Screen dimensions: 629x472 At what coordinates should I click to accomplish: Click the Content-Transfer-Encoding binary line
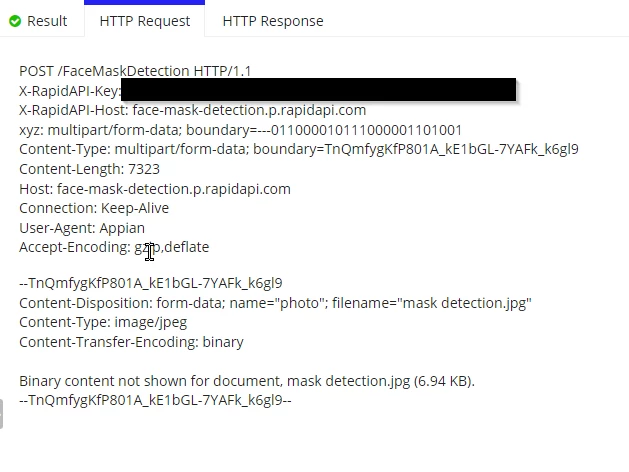tap(131, 342)
